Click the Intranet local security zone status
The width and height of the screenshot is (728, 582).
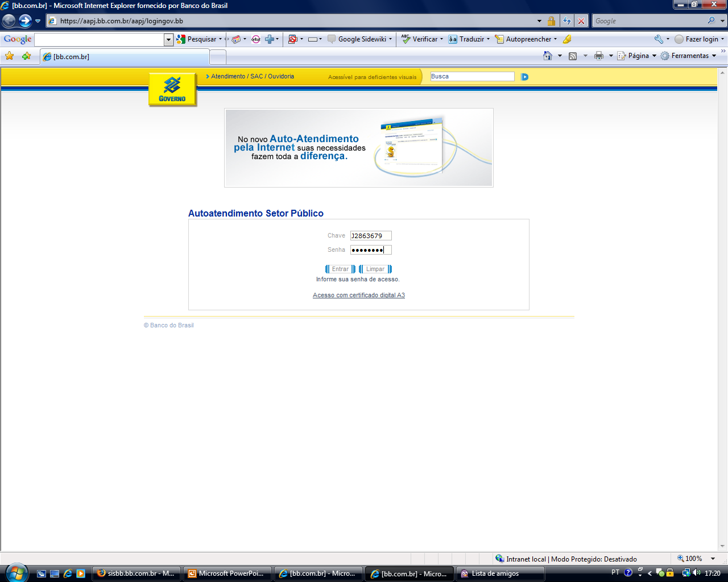(566, 559)
